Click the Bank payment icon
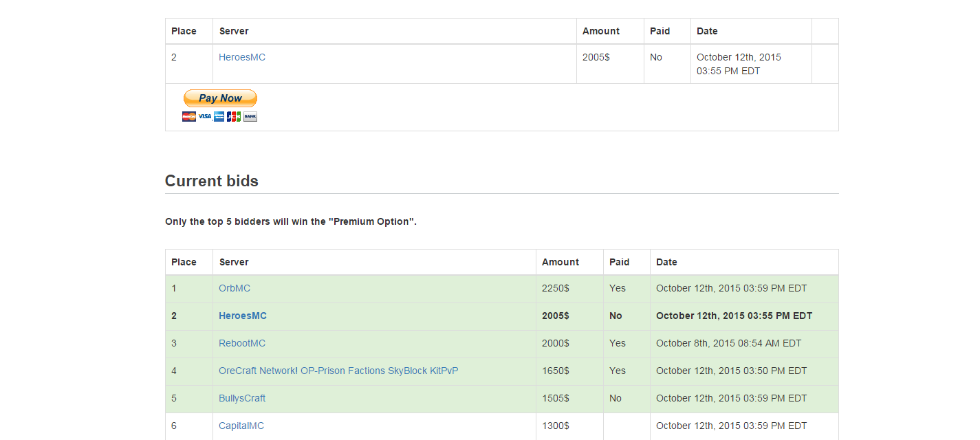The width and height of the screenshot is (980, 440). (250, 117)
